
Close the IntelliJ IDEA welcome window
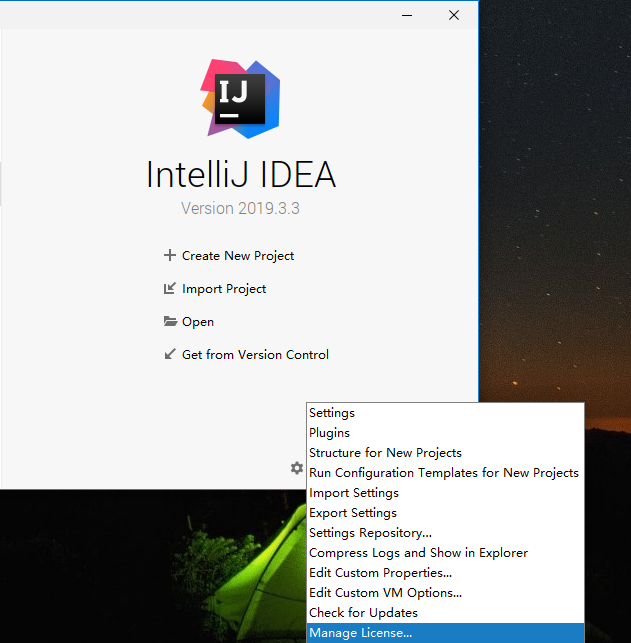[x=454, y=15]
